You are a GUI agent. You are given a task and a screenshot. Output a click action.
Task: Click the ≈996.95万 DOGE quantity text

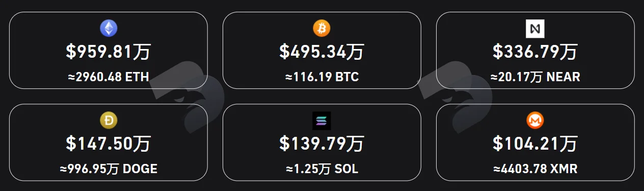[x=108, y=170]
